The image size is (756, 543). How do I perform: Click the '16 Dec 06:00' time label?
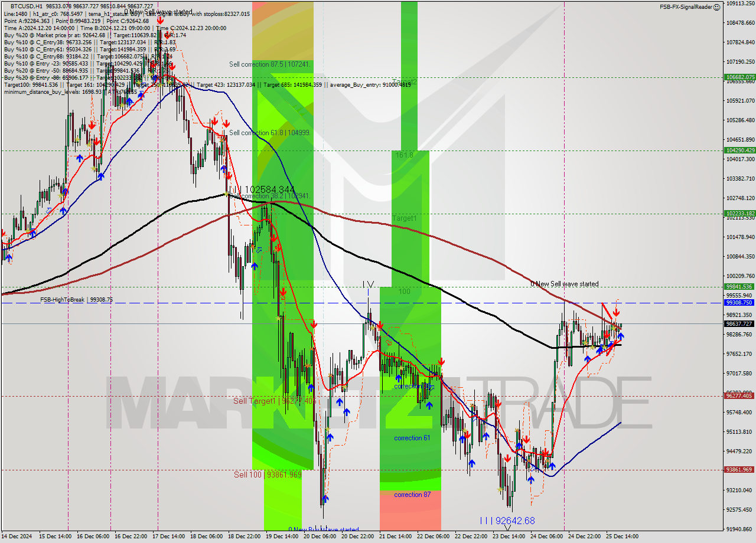click(x=94, y=537)
